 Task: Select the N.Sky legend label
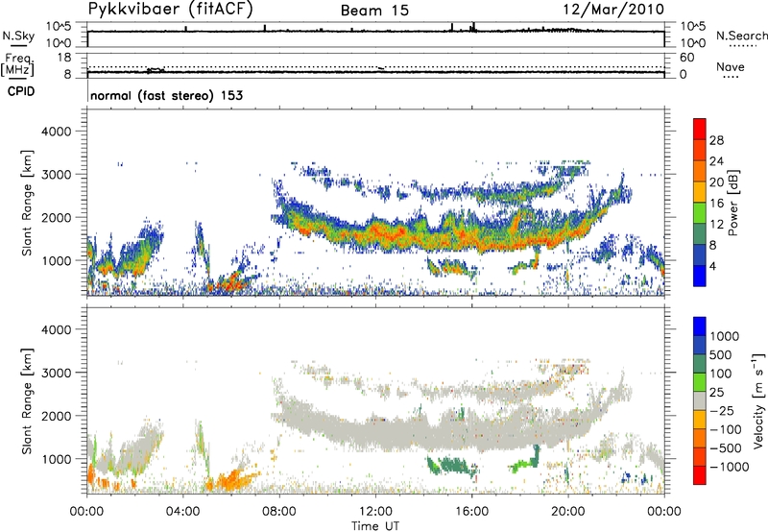[x=18, y=36]
